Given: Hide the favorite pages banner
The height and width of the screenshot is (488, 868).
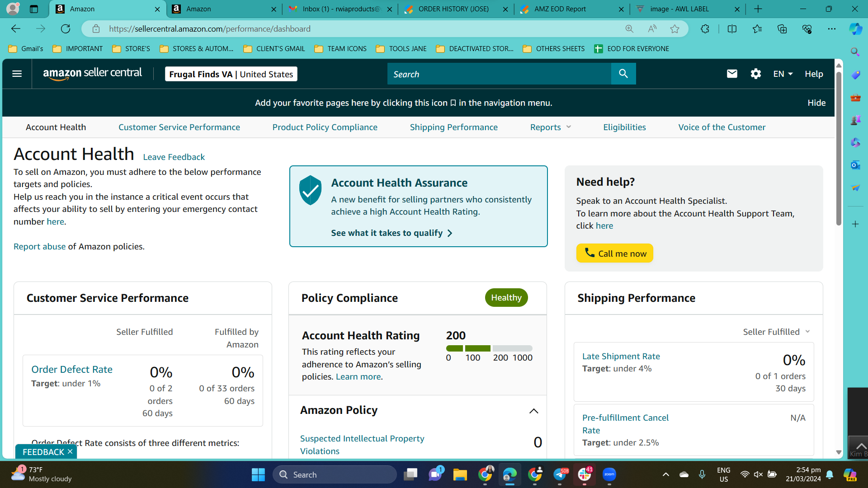Looking at the screenshot, I should (x=816, y=103).
